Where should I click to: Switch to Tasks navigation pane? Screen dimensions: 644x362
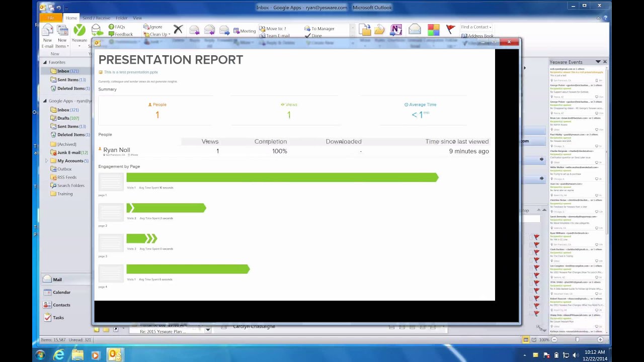point(66,318)
